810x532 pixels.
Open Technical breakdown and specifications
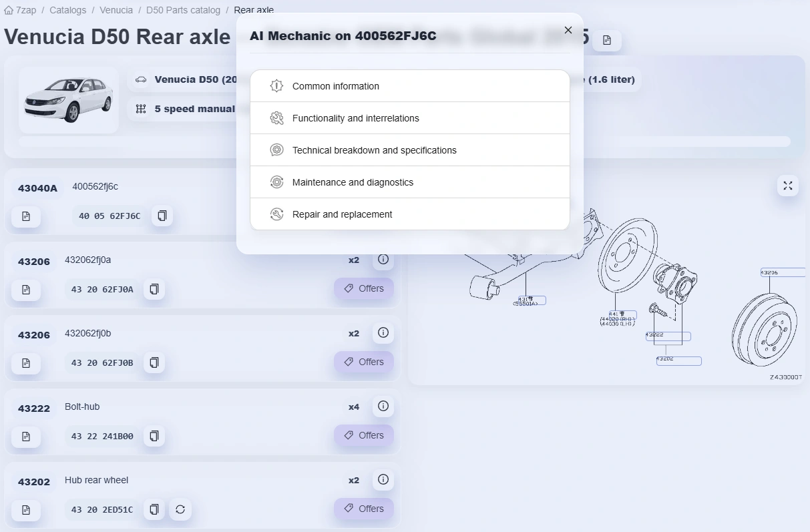[x=410, y=150]
